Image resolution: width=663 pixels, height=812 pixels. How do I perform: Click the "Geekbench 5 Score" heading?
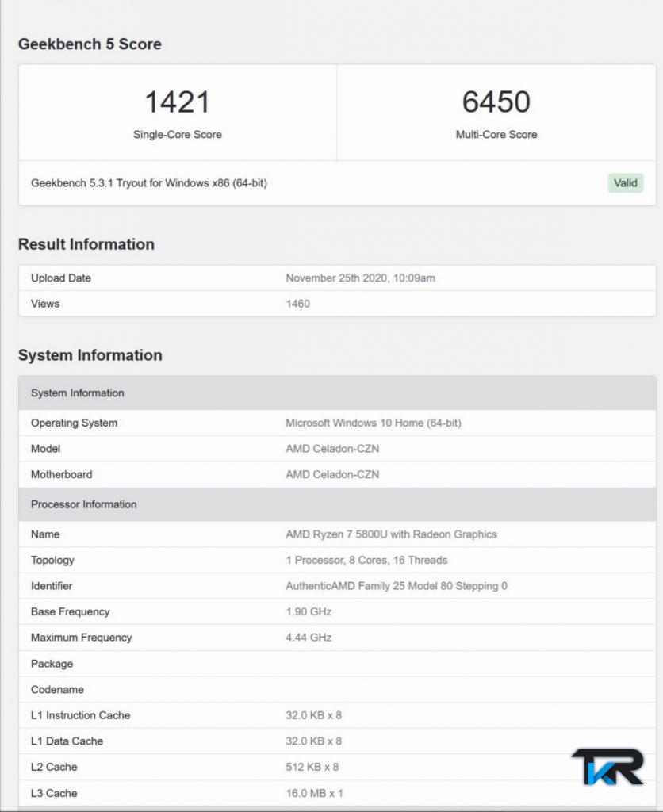coord(90,44)
